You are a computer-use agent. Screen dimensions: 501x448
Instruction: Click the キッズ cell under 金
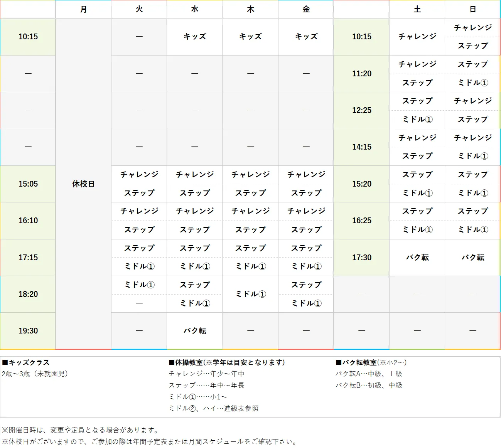[x=306, y=37]
